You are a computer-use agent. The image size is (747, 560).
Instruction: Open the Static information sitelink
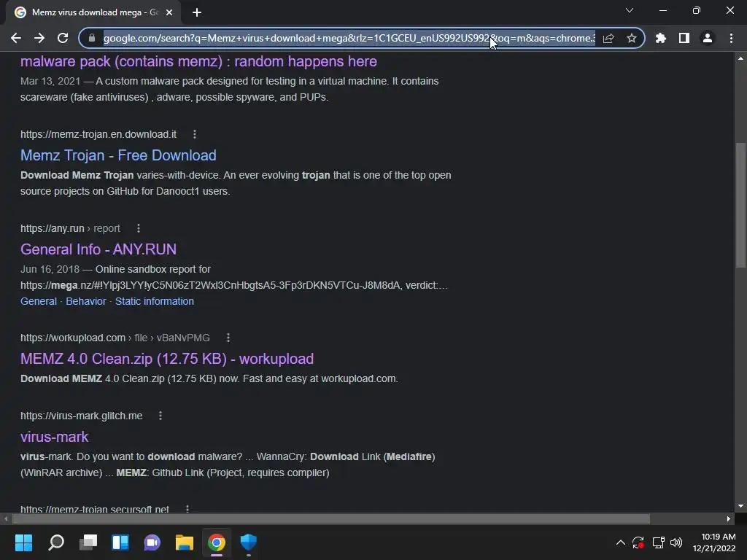click(155, 301)
